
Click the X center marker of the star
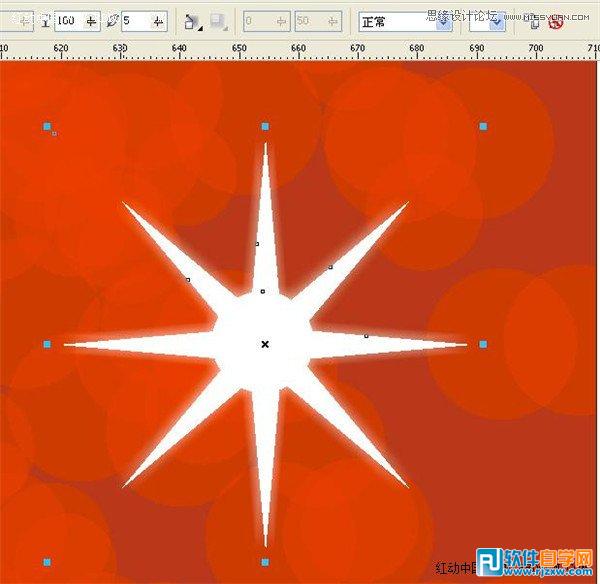[265, 344]
